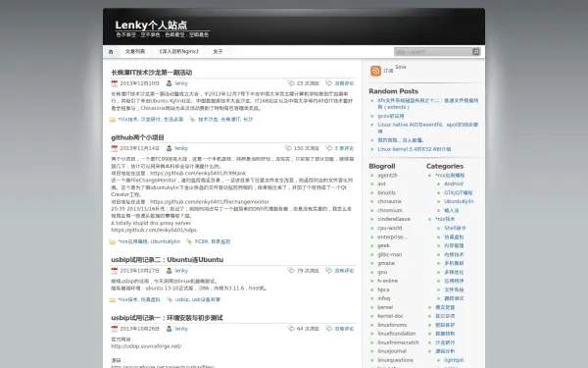The width and height of the screenshot is (588, 368).
Task: Click calendar icon next to 2013年11月14日
Action: [115, 148]
